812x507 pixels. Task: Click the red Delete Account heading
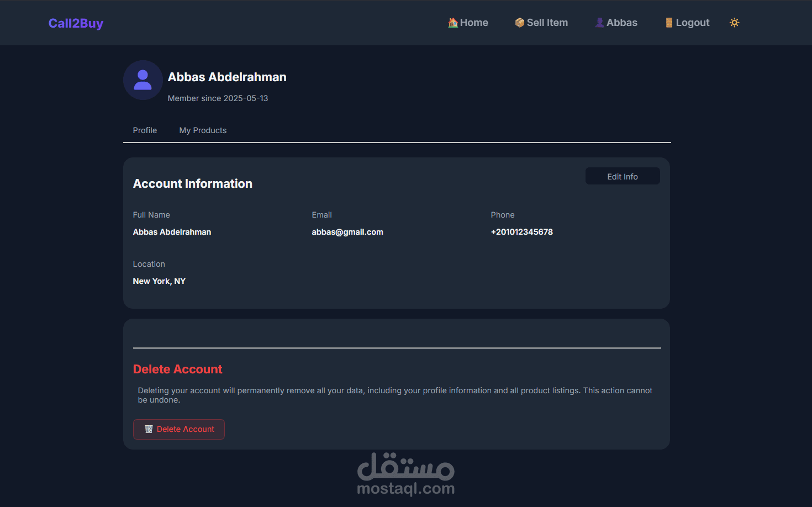pos(177,369)
